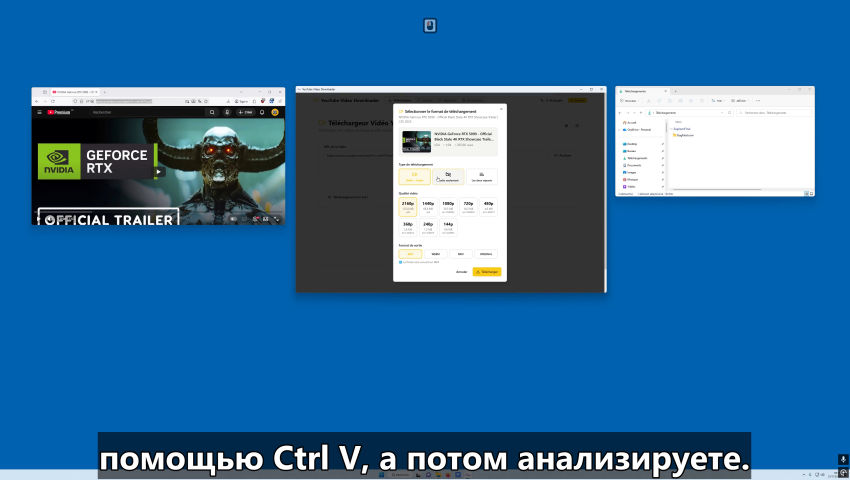Viewport: 850px width, 480px height.
Task: Click the YouTube Premium logo
Action: pos(59,112)
